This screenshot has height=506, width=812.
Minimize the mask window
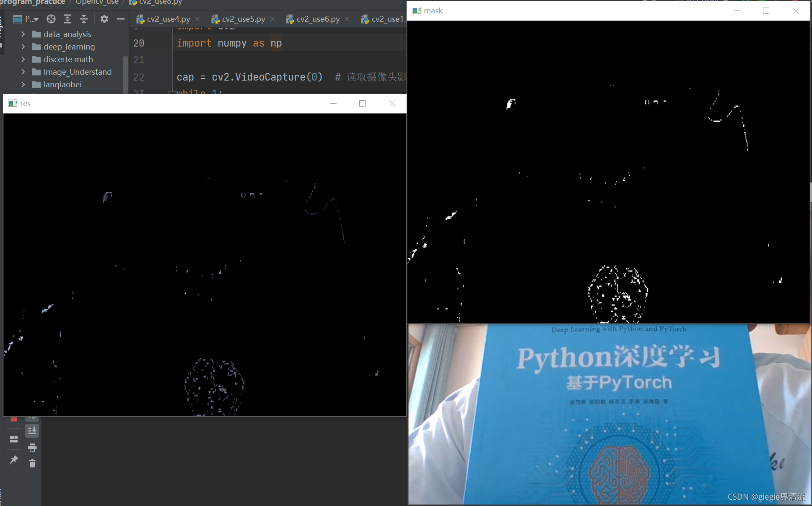click(x=737, y=10)
